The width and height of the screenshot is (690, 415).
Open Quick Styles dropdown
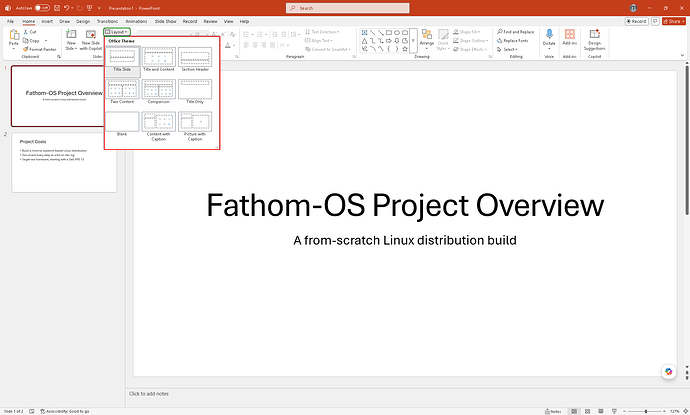tap(443, 40)
